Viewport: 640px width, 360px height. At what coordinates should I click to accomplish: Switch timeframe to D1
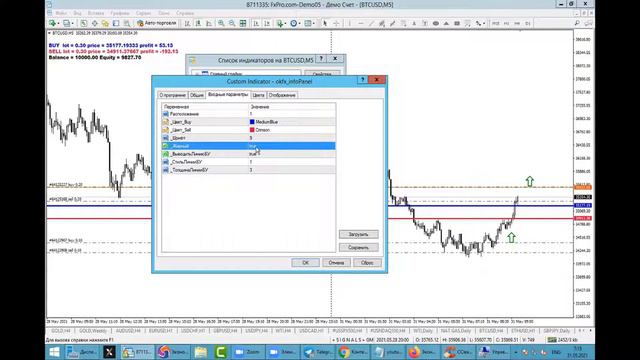(527, 23)
